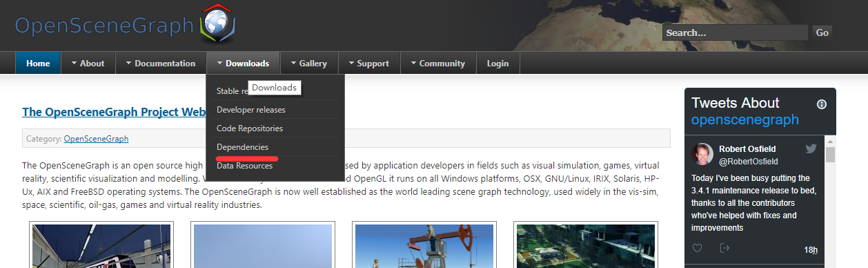Open the Login menu item
Viewport: 868px width, 268px height.
pos(497,63)
